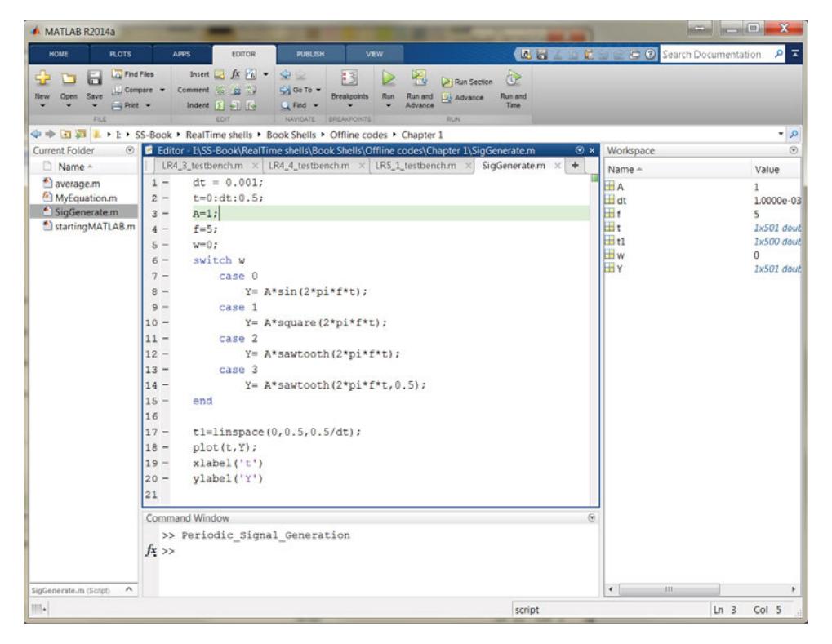Toggle breakpoint dash on line 8
This screenshot has height=644, width=832.
click(x=166, y=291)
